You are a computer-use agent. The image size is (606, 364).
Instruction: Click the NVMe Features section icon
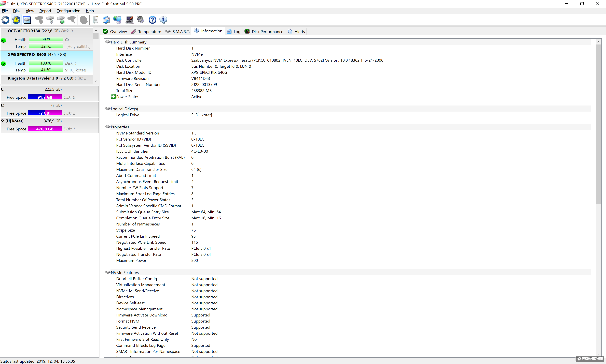(107, 272)
